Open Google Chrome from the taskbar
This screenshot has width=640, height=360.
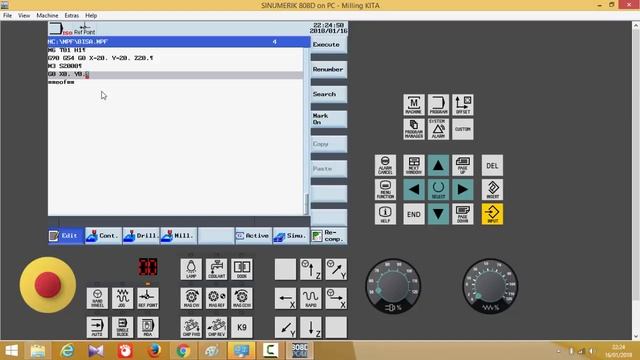pos(182,351)
